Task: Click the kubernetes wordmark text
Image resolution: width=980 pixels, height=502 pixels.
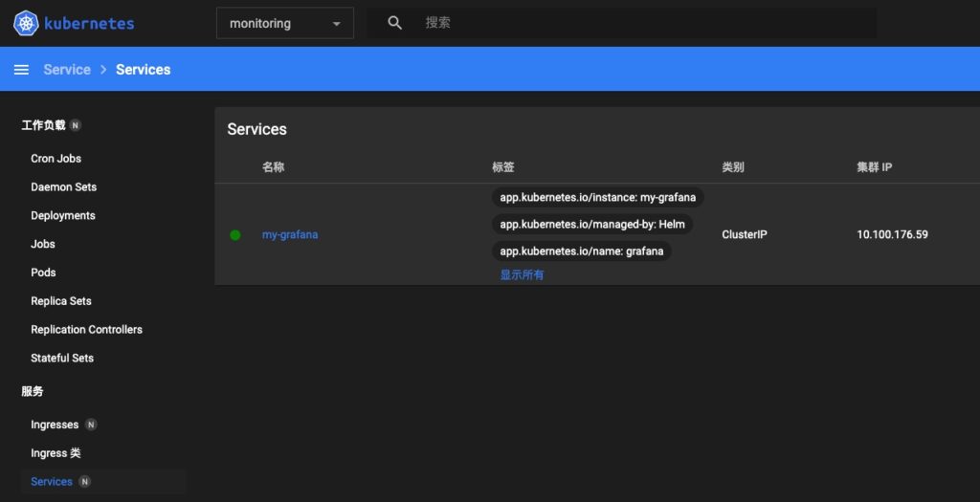Action: pos(89,24)
